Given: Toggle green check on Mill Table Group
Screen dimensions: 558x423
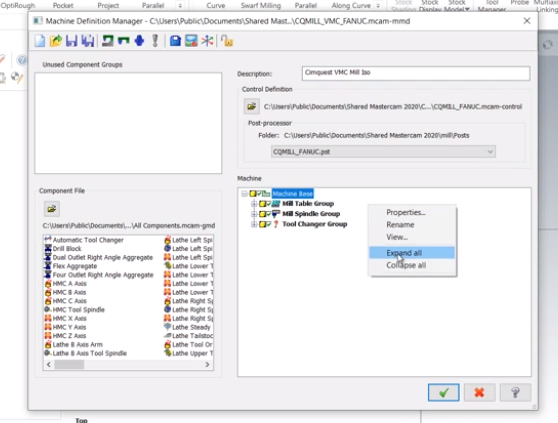Looking at the screenshot, I should tap(269, 204).
